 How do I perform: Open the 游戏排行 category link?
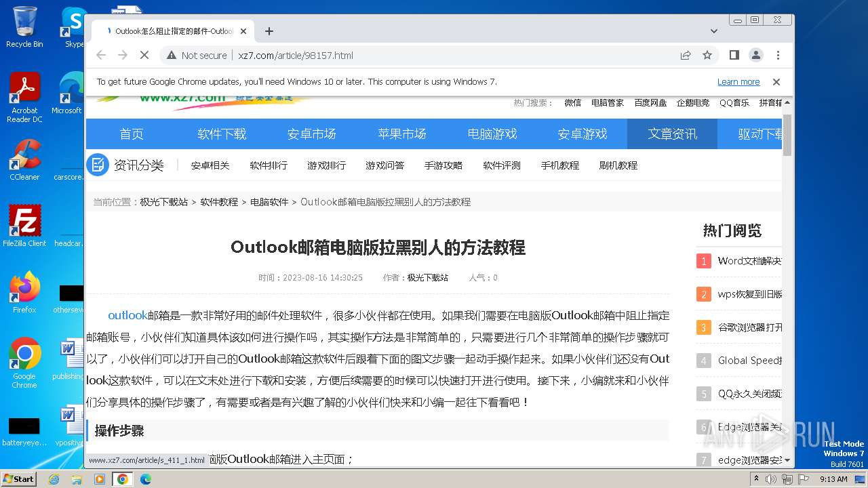327,165
